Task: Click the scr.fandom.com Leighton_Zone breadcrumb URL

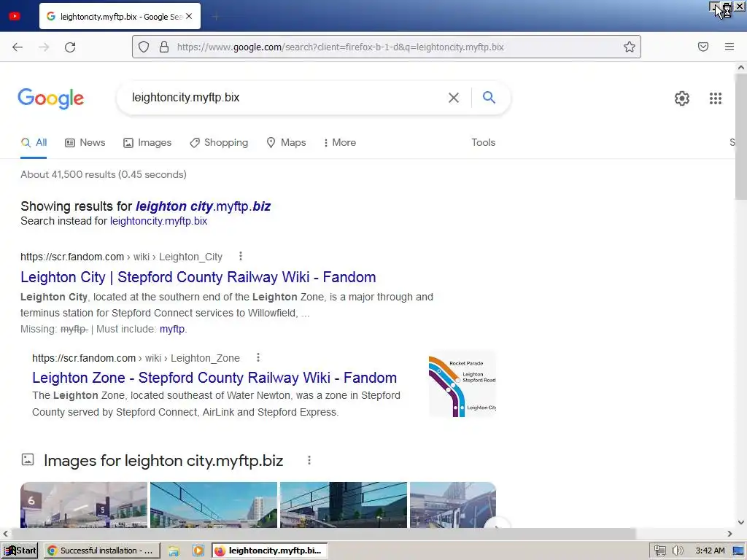Action: tap(136, 358)
